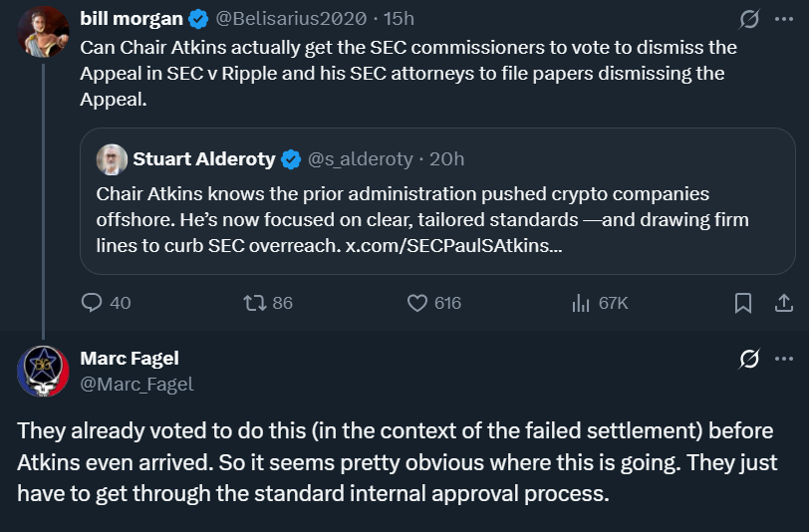Open the @Marc_Fagel handle link
Image resolution: width=809 pixels, height=532 pixels.
[136, 384]
